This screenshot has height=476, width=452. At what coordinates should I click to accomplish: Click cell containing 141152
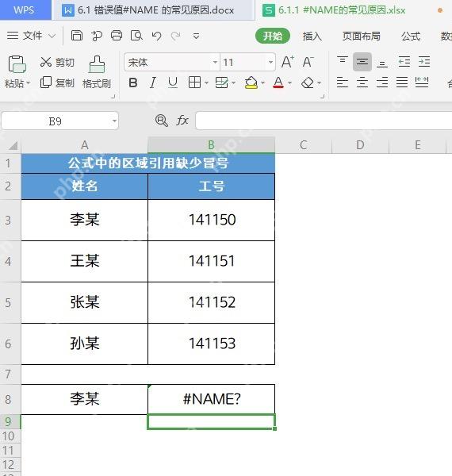click(212, 302)
